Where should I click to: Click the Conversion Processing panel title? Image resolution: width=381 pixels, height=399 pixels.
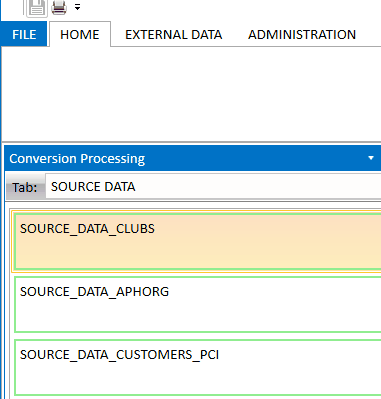point(77,158)
